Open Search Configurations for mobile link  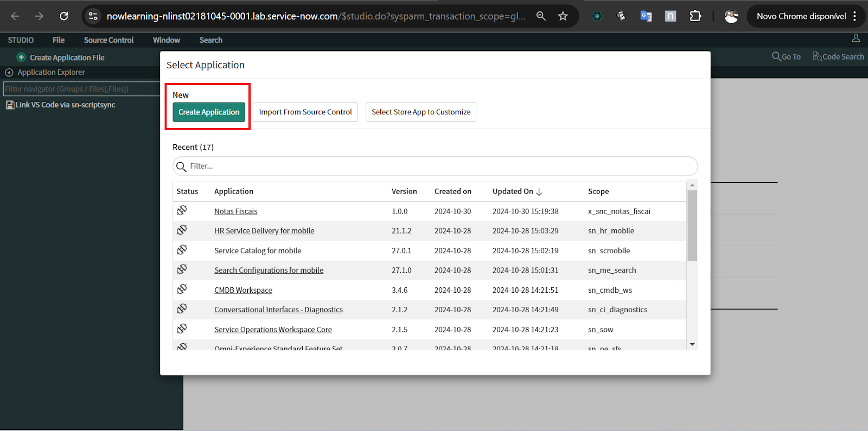[269, 271]
